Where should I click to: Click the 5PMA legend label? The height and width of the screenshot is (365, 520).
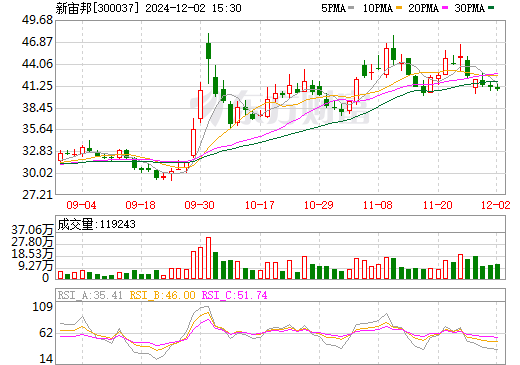coord(333,8)
